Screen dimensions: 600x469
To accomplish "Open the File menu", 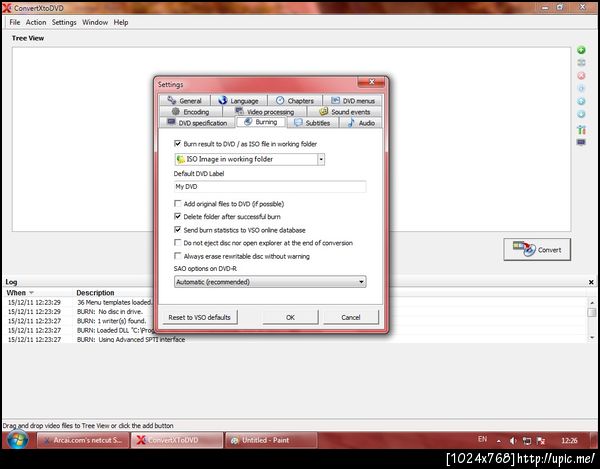I will pyautogui.click(x=15, y=22).
